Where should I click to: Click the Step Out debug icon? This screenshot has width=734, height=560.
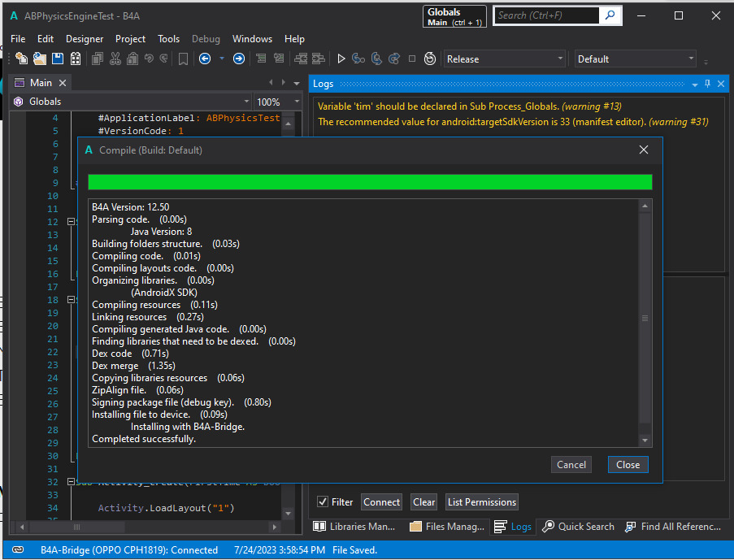[x=394, y=59]
